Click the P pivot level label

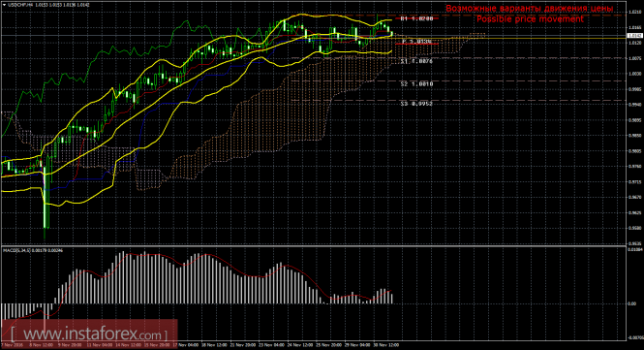pos(416,42)
